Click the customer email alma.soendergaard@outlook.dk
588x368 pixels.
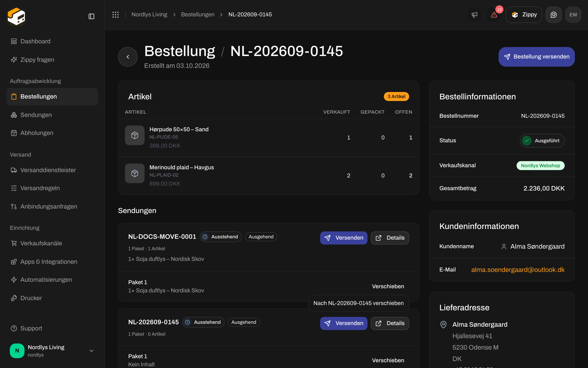[518, 270]
